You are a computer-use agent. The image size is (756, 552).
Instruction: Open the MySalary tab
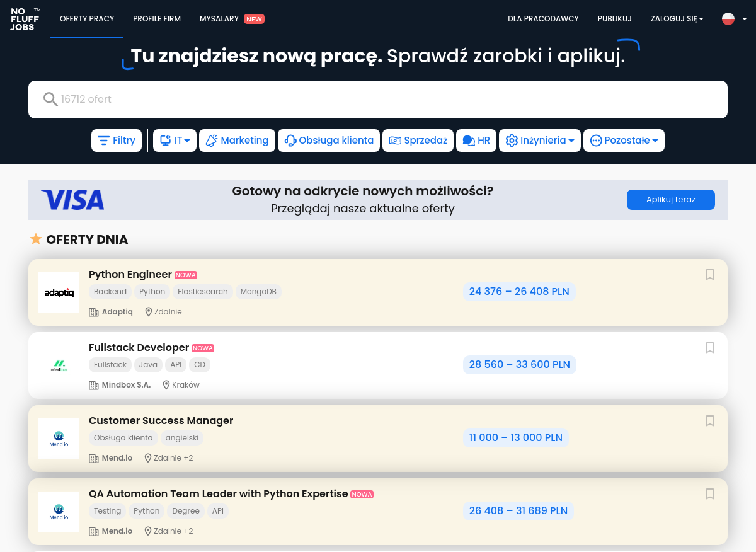[x=232, y=19]
